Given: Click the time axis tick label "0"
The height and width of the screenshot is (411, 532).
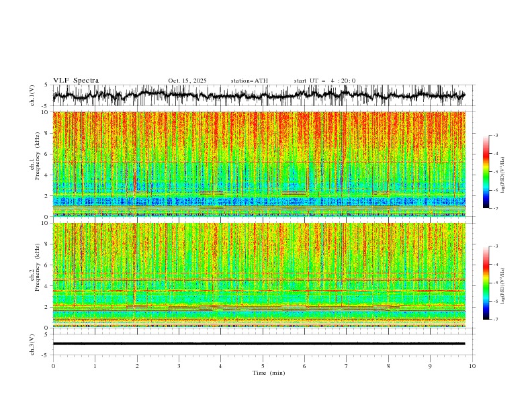Looking at the screenshot, I should click(x=53, y=366).
